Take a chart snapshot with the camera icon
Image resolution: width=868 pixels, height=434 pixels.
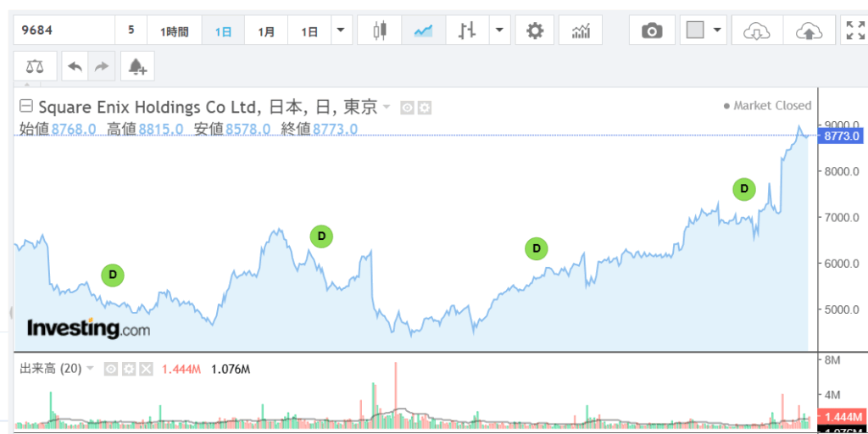652,31
